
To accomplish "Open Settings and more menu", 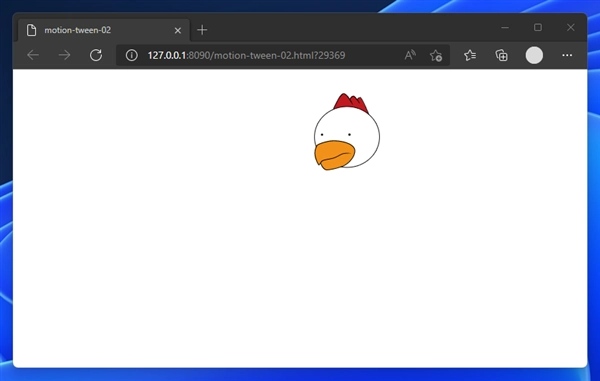I will click(567, 55).
